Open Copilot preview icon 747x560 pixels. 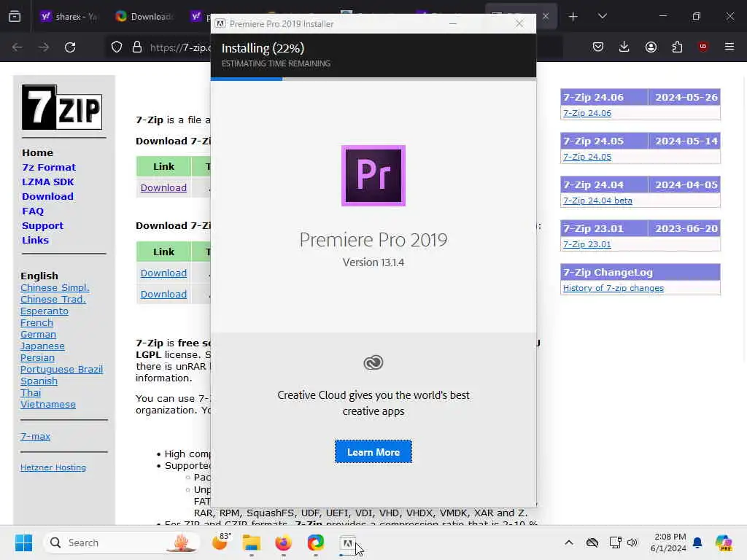point(724,542)
